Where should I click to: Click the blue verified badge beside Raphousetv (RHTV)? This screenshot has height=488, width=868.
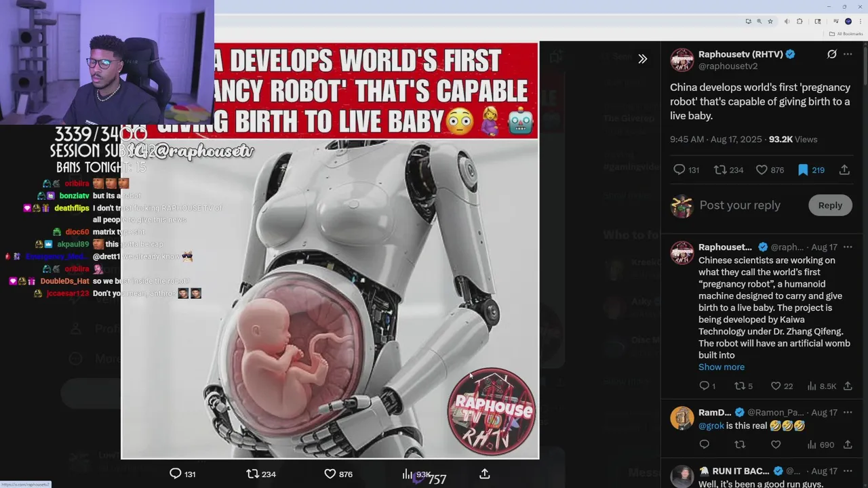[791, 54]
